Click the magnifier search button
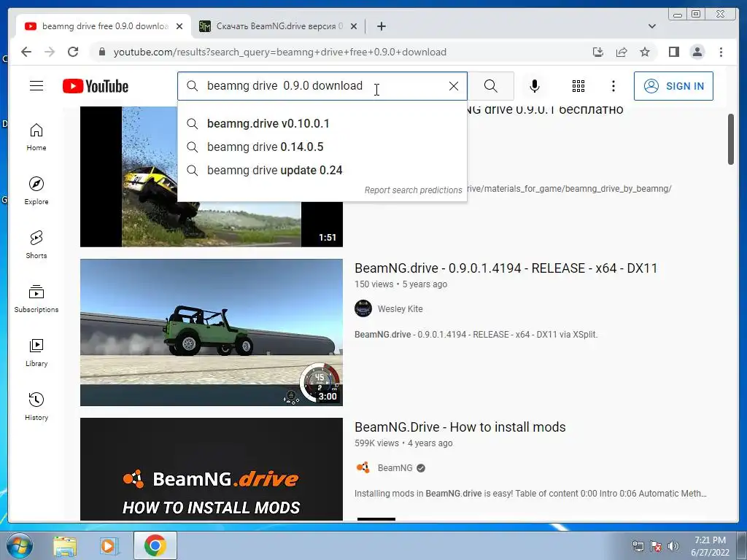This screenshot has height=560, width=747. coord(491,86)
